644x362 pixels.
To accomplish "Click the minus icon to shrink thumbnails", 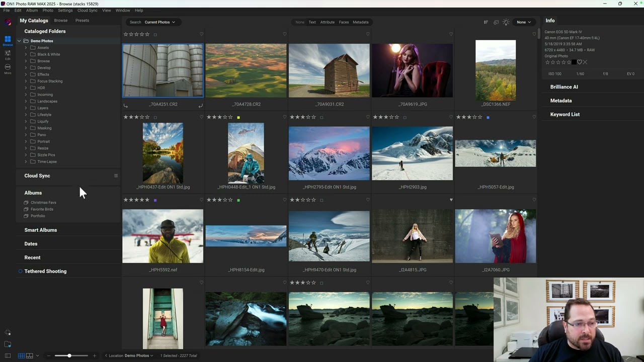I will 49,356.
